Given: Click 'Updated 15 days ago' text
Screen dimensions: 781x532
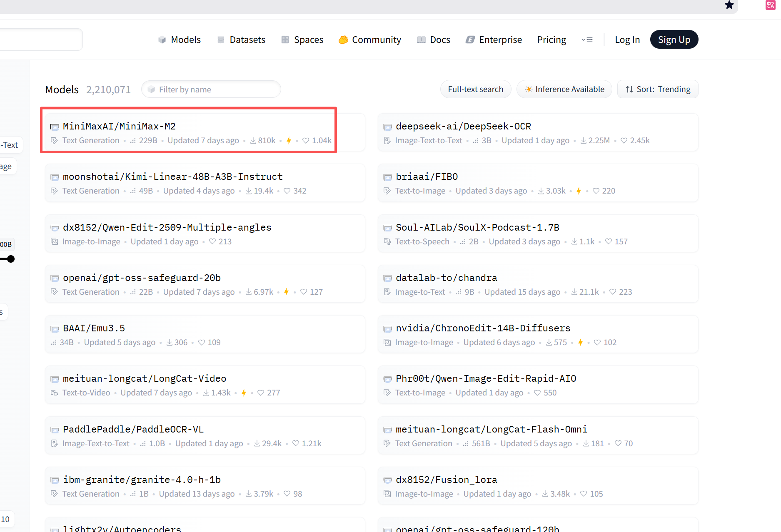Looking at the screenshot, I should pyautogui.click(x=522, y=292).
